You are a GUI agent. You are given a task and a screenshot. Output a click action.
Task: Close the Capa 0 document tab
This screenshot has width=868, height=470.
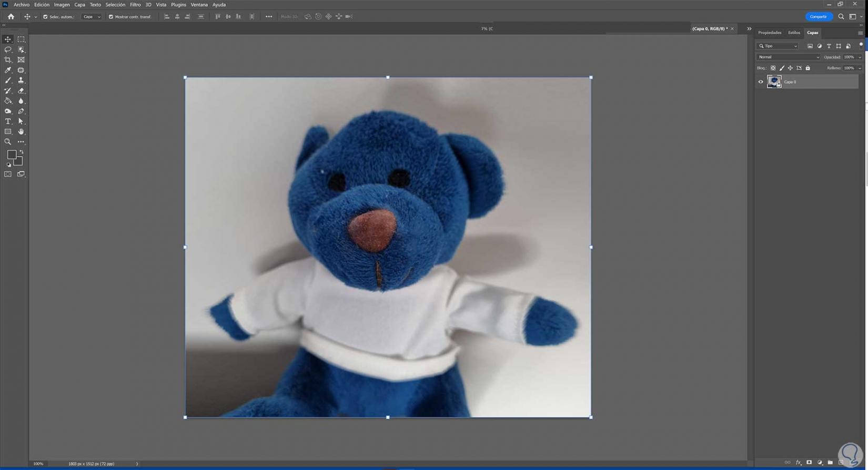tap(732, 29)
